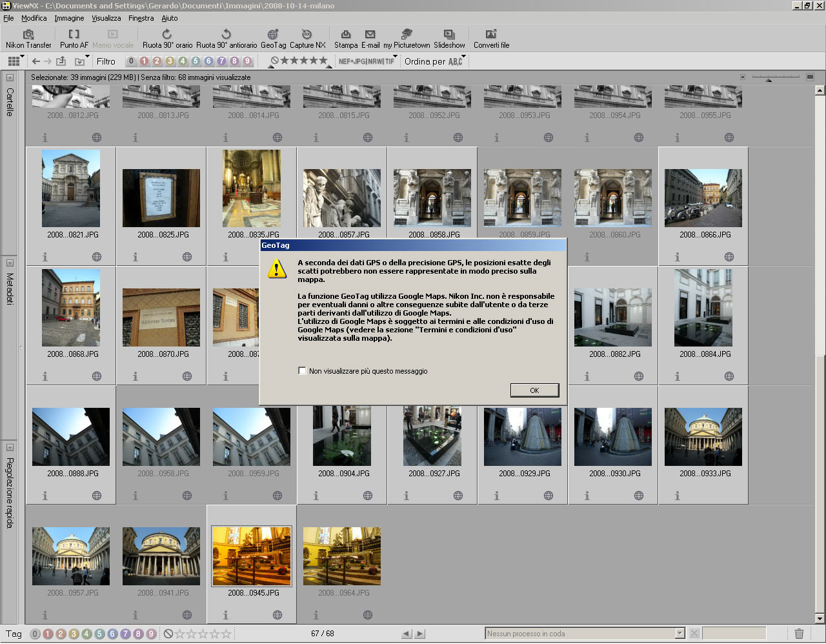This screenshot has width=826, height=644.
Task: Go up to the parent folder icon
Action: (61, 61)
